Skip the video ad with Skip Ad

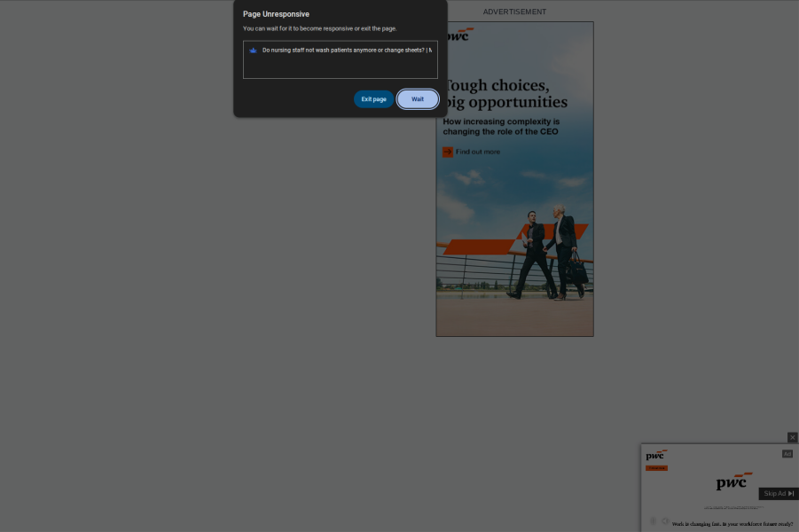(x=779, y=494)
